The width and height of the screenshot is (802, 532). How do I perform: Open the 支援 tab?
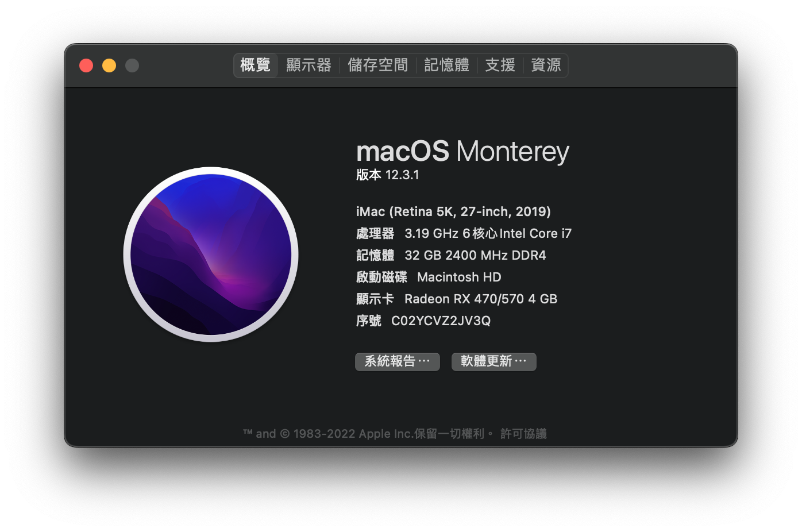point(500,65)
